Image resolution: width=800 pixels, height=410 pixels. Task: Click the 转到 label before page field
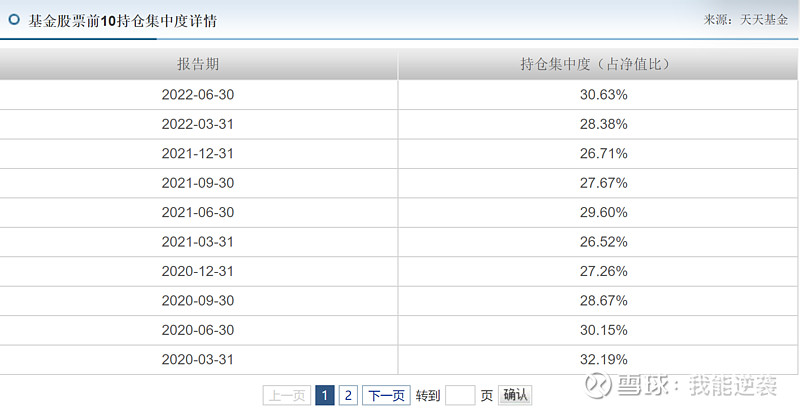pyautogui.click(x=428, y=396)
